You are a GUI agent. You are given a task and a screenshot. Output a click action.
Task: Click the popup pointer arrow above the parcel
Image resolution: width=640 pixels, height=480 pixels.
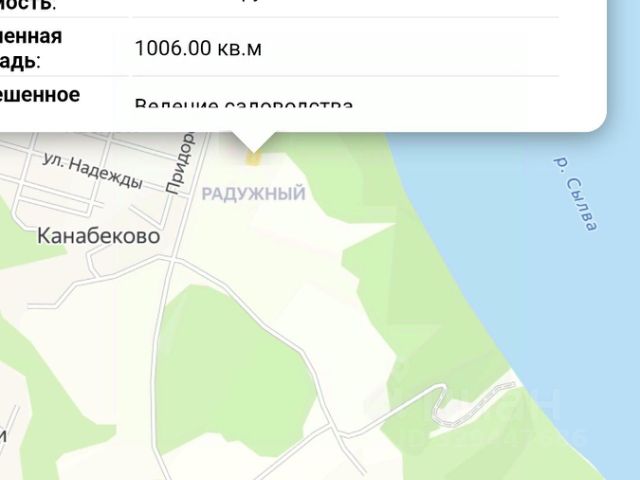pos(253,142)
